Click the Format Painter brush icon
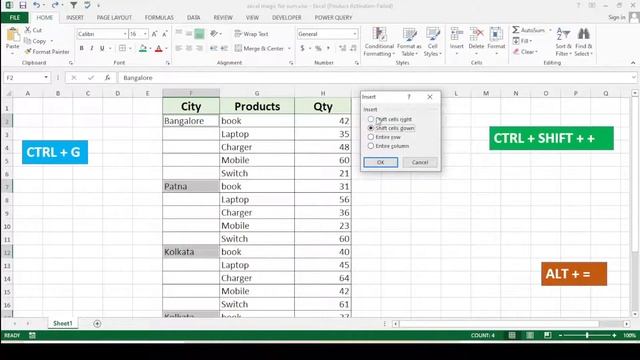Image resolution: width=640 pixels, height=360 pixels. pos(28,52)
